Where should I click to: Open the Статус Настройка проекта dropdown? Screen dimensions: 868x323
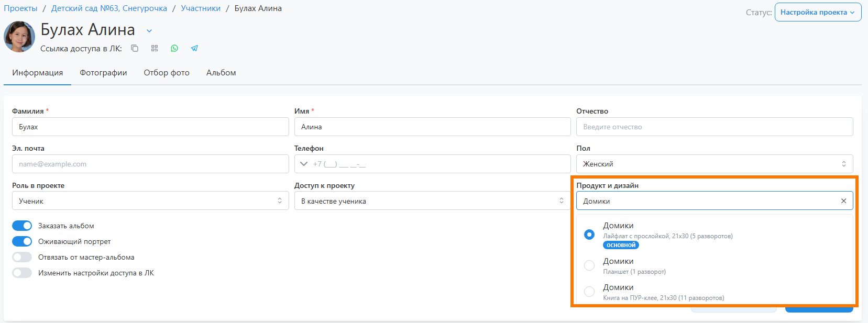pos(818,12)
